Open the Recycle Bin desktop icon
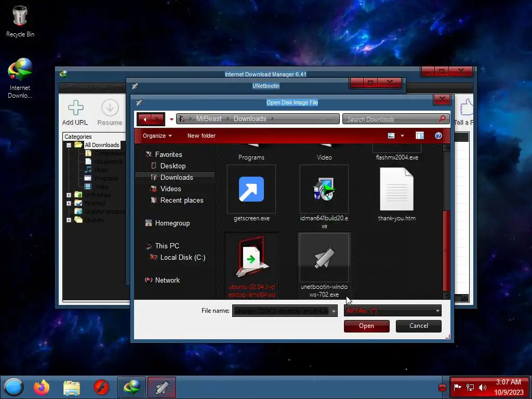 pyautogui.click(x=20, y=21)
